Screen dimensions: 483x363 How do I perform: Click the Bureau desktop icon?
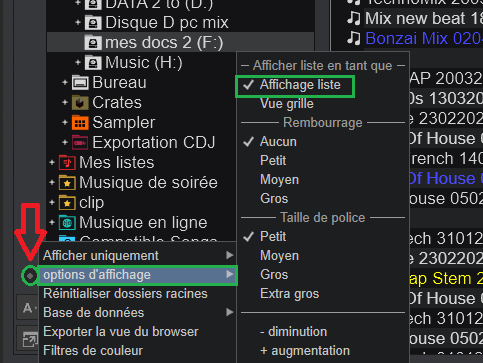[x=80, y=83]
